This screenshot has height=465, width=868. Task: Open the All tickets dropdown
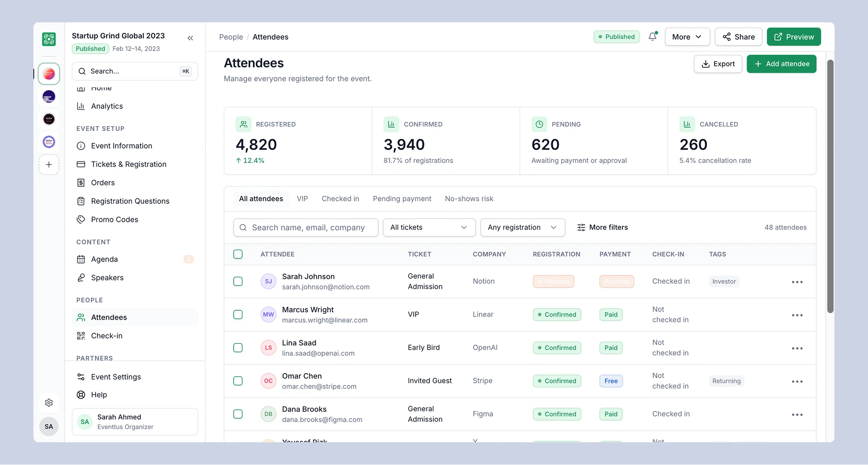point(429,228)
